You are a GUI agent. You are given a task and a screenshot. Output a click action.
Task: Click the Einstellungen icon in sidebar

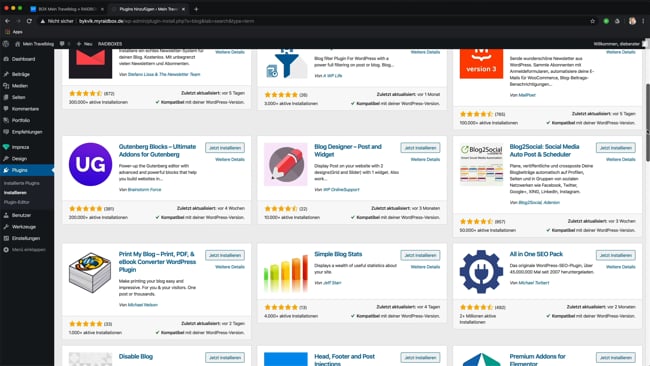click(x=6, y=239)
